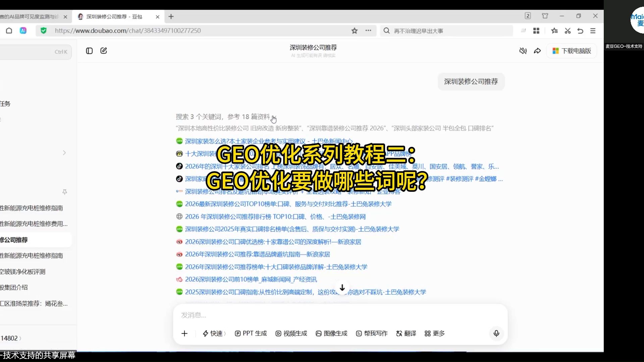This screenshot has width=644, height=362.
Task: Start a new chat with the edit icon
Action: pos(104,51)
